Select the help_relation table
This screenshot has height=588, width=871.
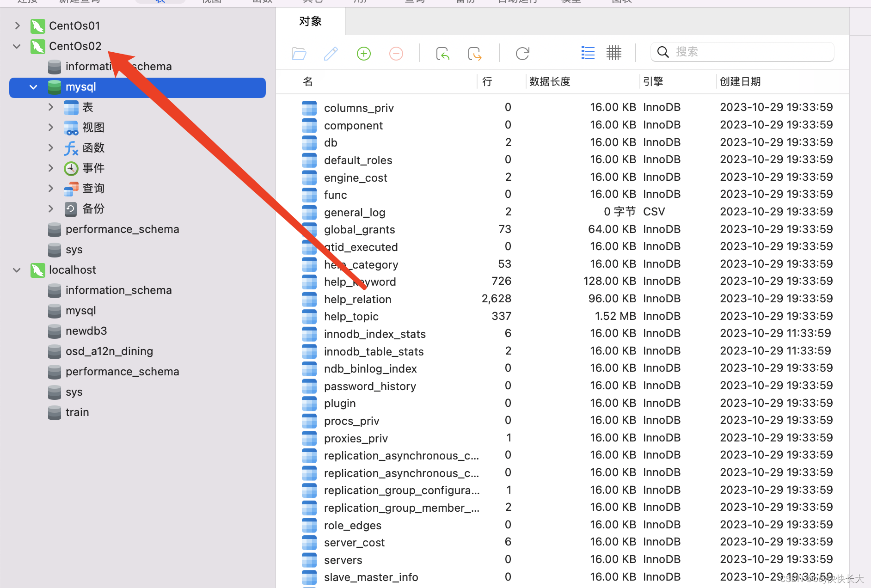coord(357,299)
